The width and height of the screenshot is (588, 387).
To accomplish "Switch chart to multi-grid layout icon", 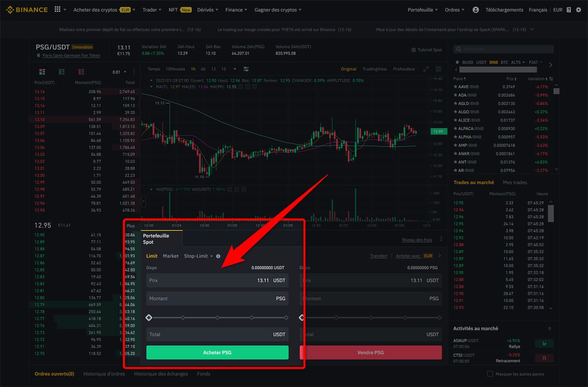I will [438, 69].
